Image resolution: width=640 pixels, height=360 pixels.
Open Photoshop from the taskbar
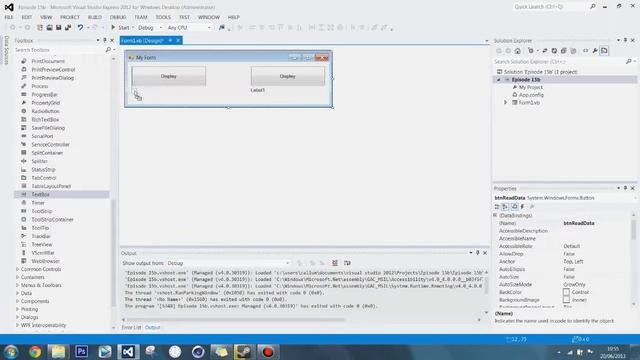[x=81, y=351]
